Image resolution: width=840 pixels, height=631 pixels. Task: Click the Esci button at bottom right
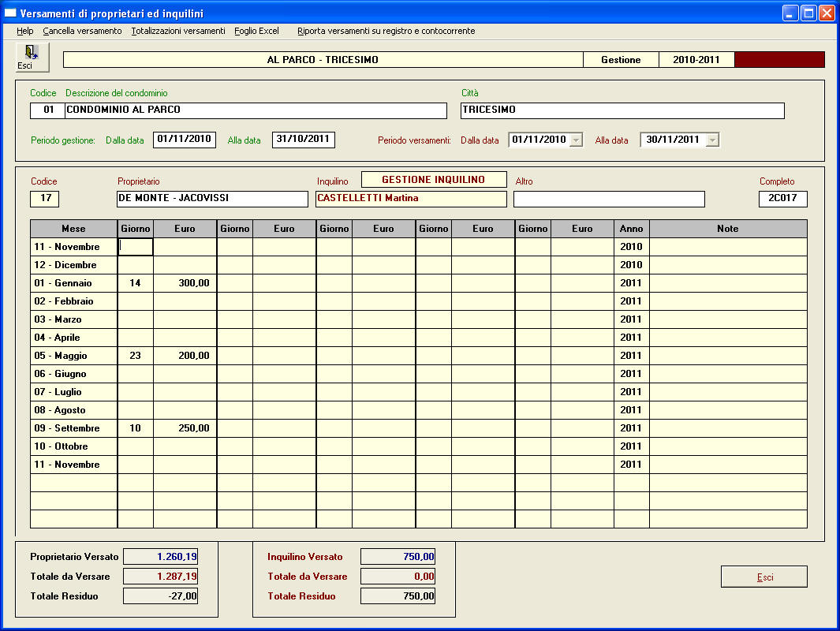click(764, 577)
